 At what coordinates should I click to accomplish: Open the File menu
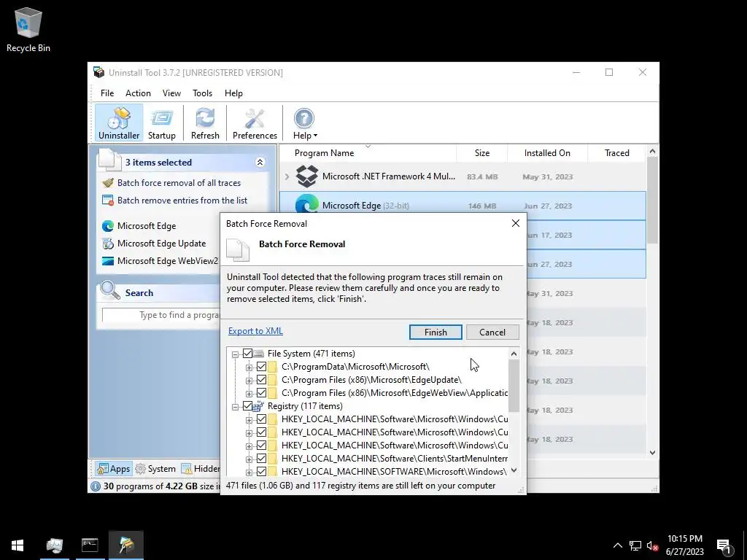click(x=107, y=93)
